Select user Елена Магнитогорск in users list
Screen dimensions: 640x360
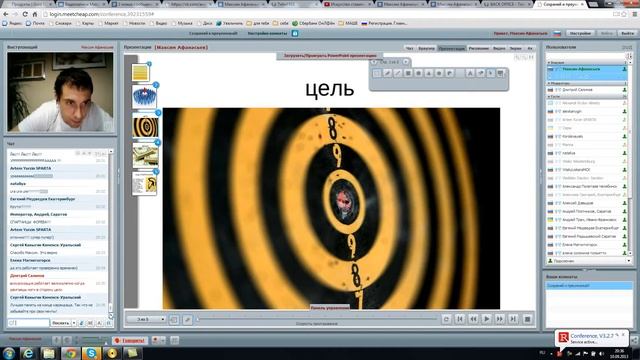click(587, 244)
